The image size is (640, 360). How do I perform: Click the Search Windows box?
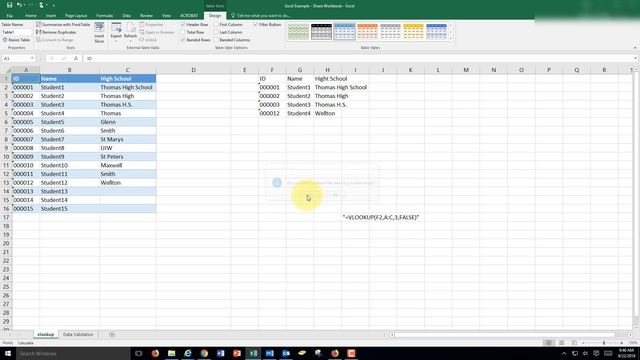73,353
